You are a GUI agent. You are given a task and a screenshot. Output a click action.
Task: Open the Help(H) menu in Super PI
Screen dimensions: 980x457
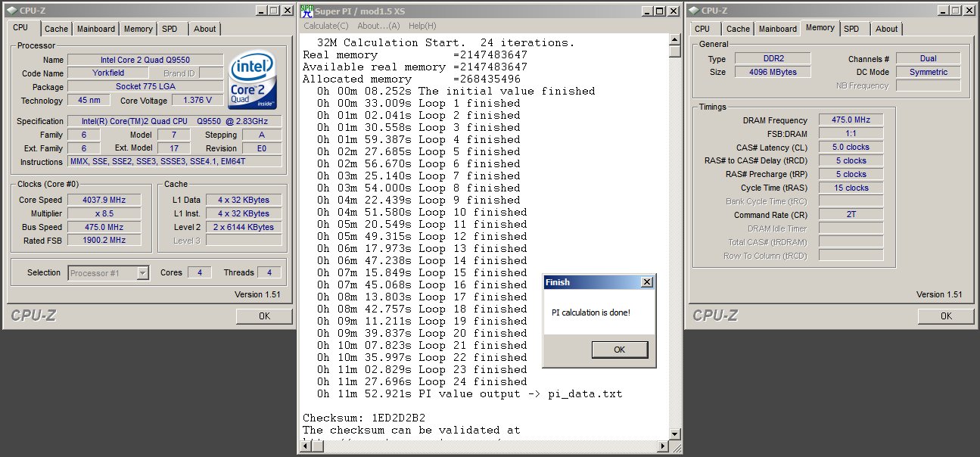(422, 26)
